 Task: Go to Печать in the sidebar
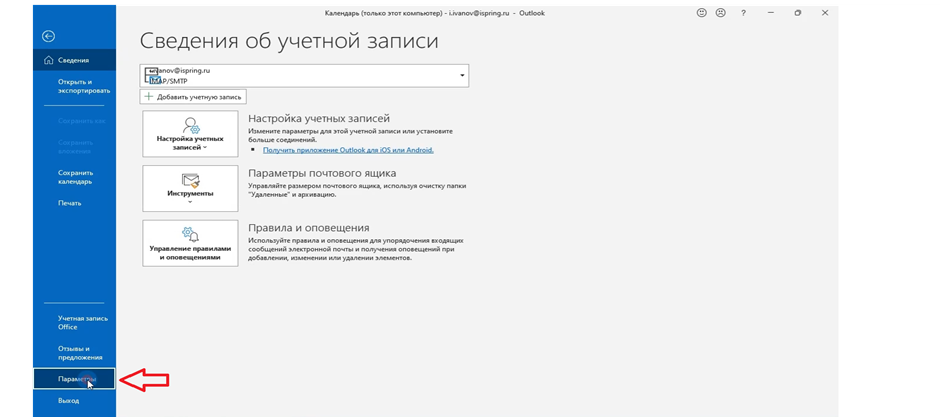70,203
